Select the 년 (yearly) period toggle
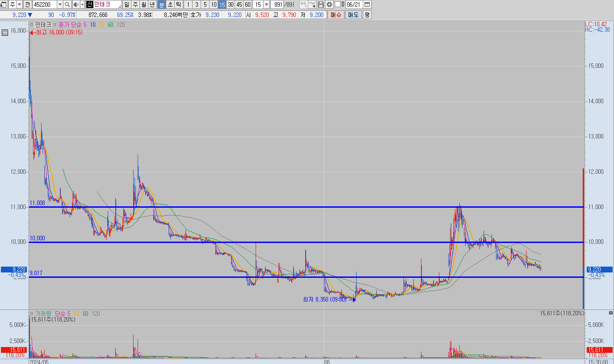This screenshot has height=364, width=614. coord(152,4)
